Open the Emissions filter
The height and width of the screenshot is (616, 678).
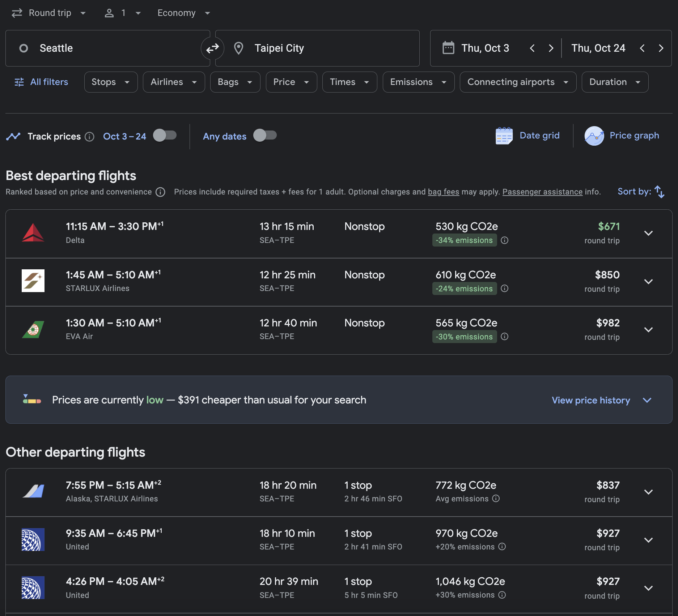coord(418,82)
